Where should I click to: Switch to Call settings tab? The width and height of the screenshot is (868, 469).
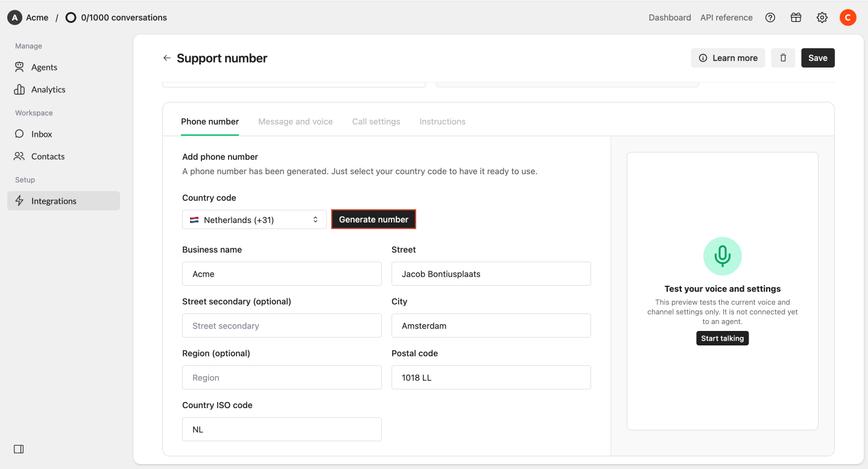376,121
